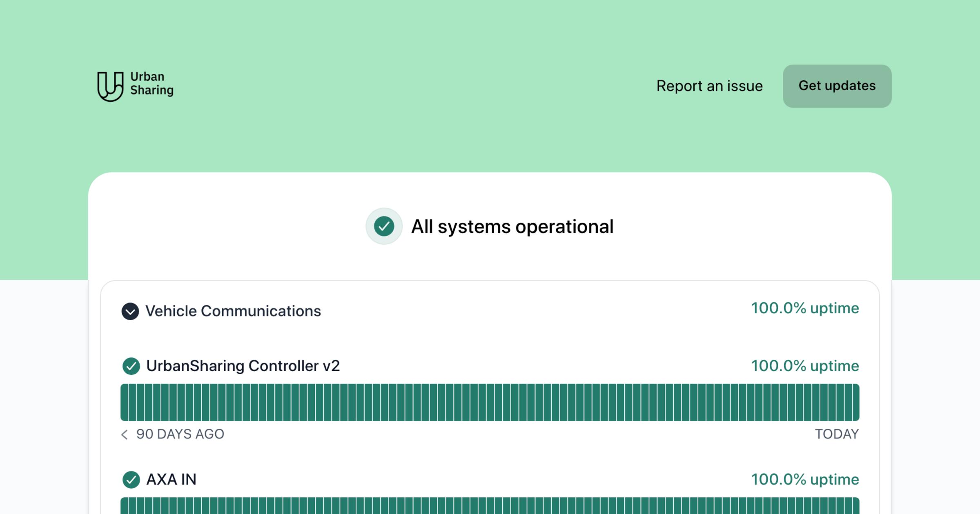This screenshot has width=980, height=514.
Task: Click the checkmark beside UrbanSharing Controller v2
Action: point(131,366)
